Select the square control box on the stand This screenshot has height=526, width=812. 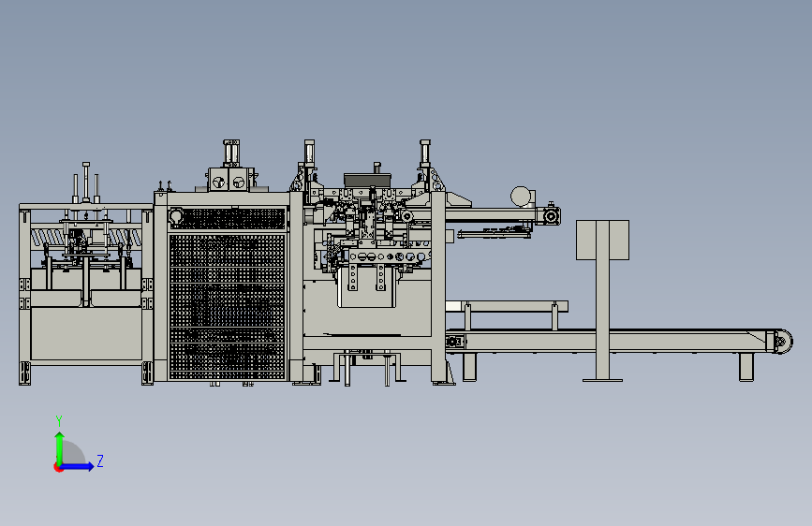603,240
